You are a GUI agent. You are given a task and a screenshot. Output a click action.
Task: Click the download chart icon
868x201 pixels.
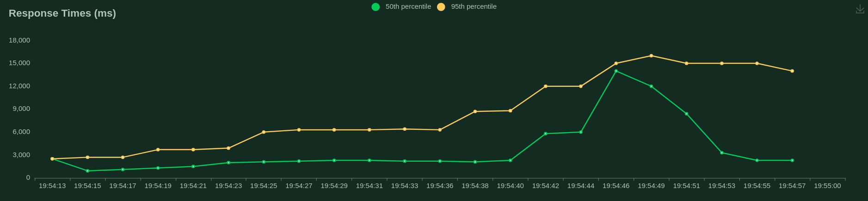[x=860, y=9]
